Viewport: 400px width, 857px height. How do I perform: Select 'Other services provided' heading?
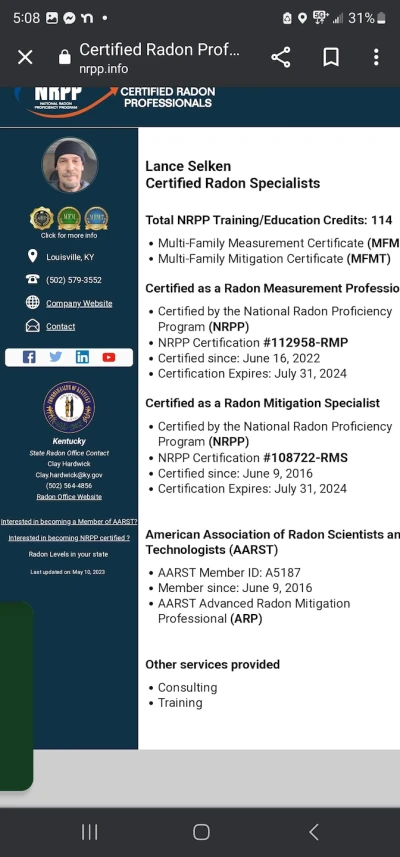click(x=213, y=665)
